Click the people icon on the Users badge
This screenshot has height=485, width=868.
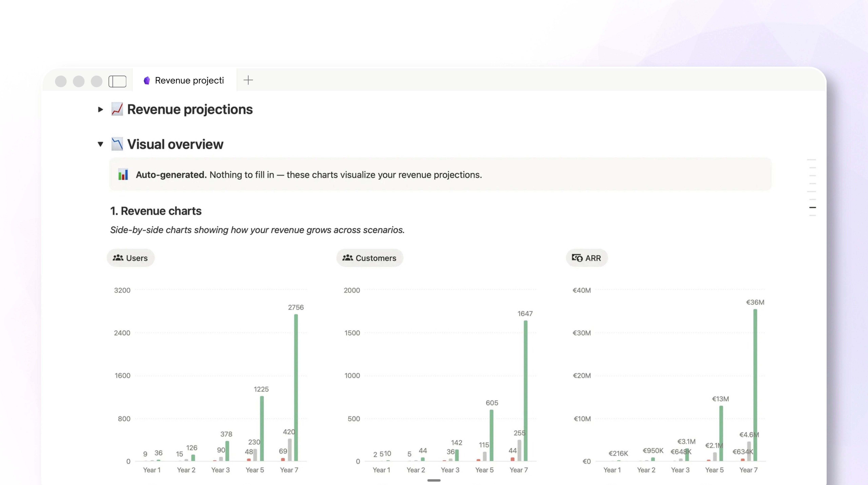click(118, 257)
